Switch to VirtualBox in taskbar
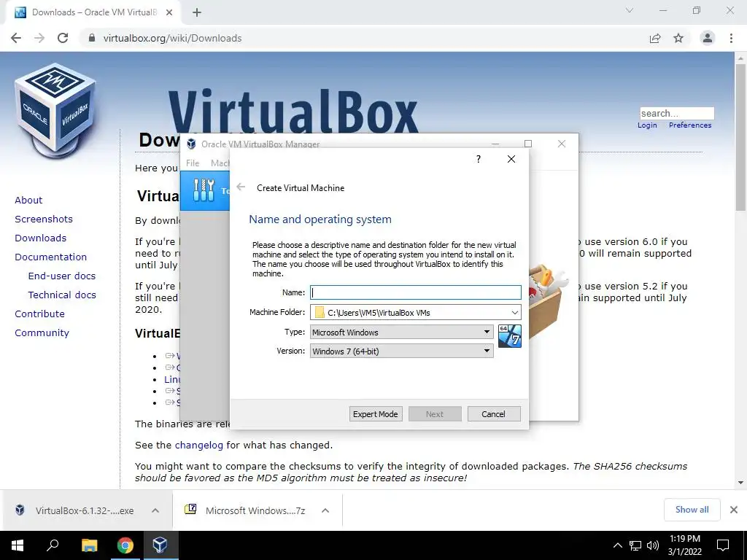 (160, 545)
